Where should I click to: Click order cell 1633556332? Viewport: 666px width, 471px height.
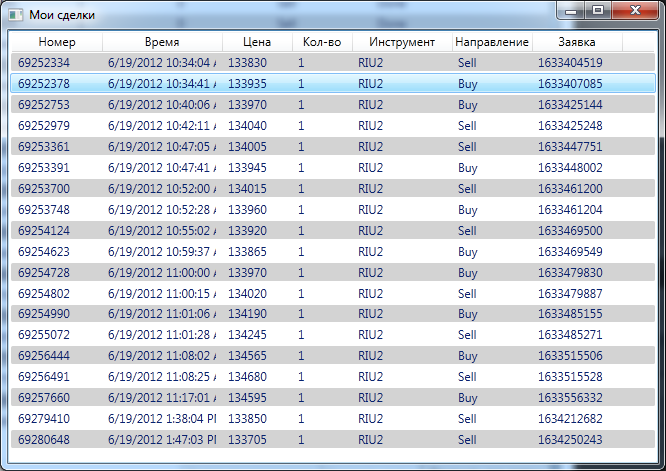[x=570, y=398]
